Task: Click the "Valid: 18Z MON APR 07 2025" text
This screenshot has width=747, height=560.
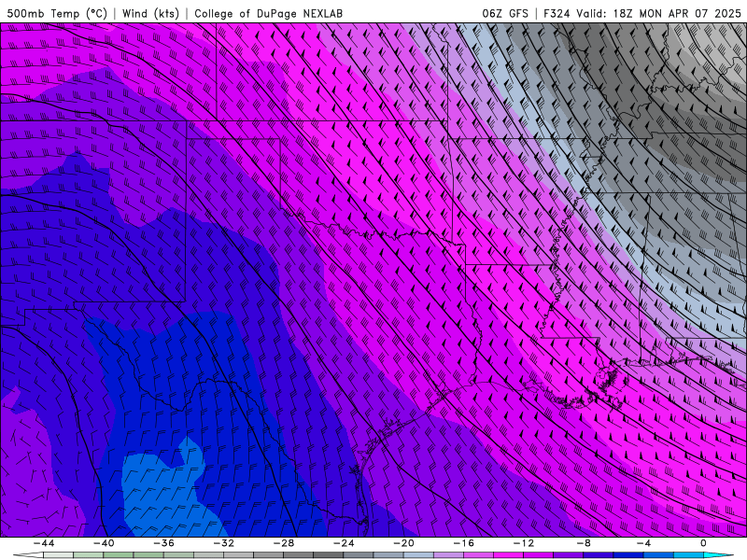Action: [x=658, y=13]
